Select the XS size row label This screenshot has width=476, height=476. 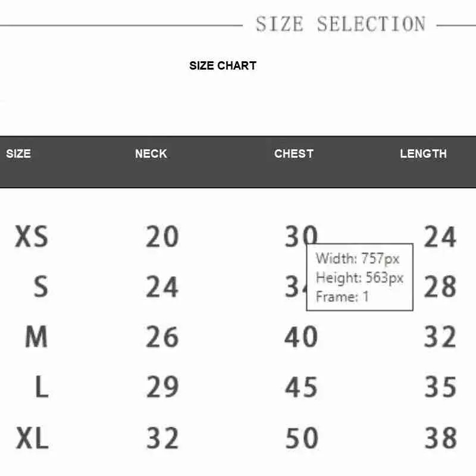click(x=32, y=236)
